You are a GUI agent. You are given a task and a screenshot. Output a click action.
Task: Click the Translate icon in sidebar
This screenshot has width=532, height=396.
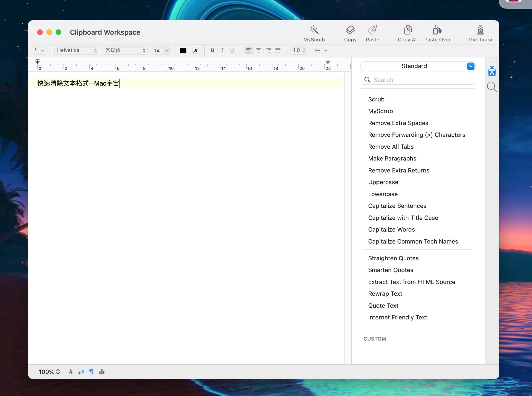491,72
